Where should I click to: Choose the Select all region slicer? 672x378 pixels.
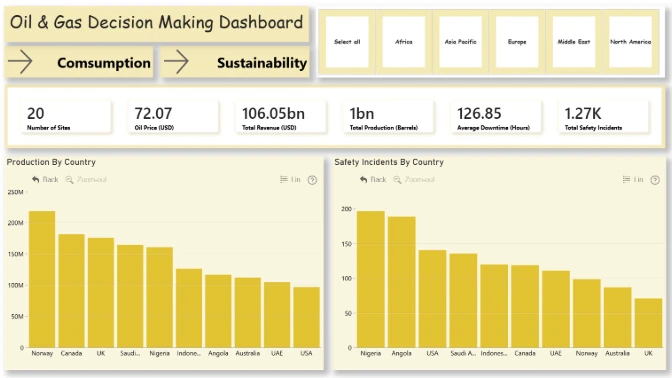point(347,42)
